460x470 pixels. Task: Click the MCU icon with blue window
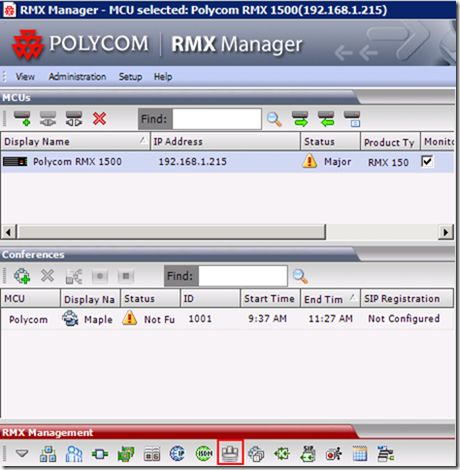[x=352, y=119]
